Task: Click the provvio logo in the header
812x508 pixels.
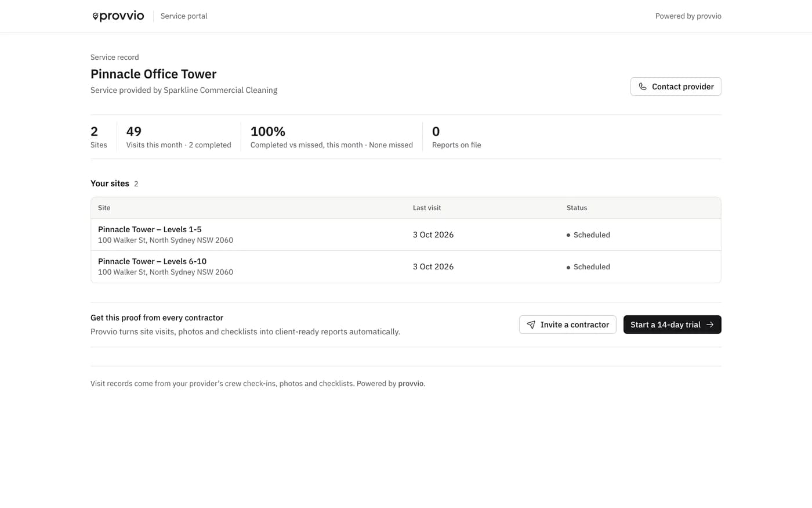Action: pyautogui.click(x=118, y=16)
